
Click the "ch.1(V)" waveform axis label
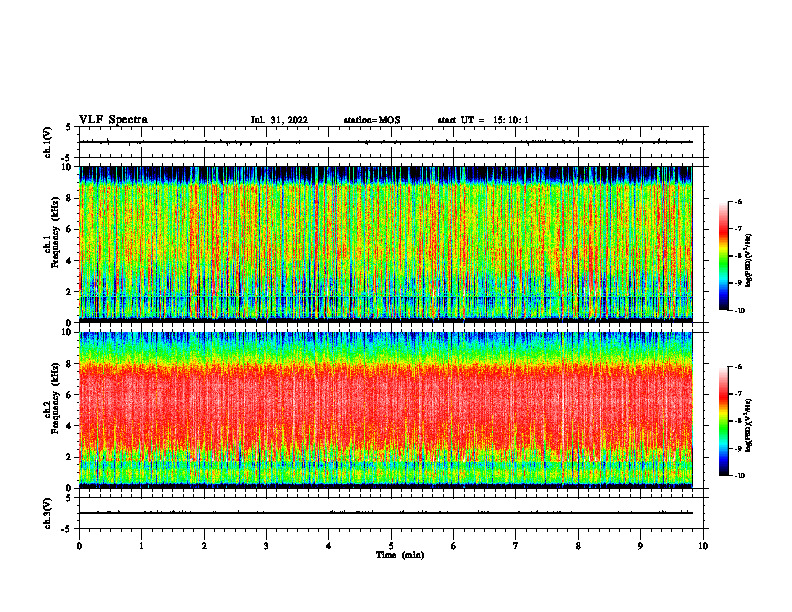47,142
